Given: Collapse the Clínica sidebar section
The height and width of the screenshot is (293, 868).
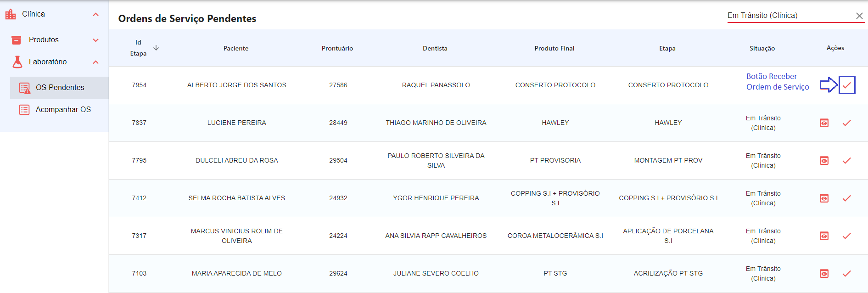Looking at the screenshot, I should 95,15.
